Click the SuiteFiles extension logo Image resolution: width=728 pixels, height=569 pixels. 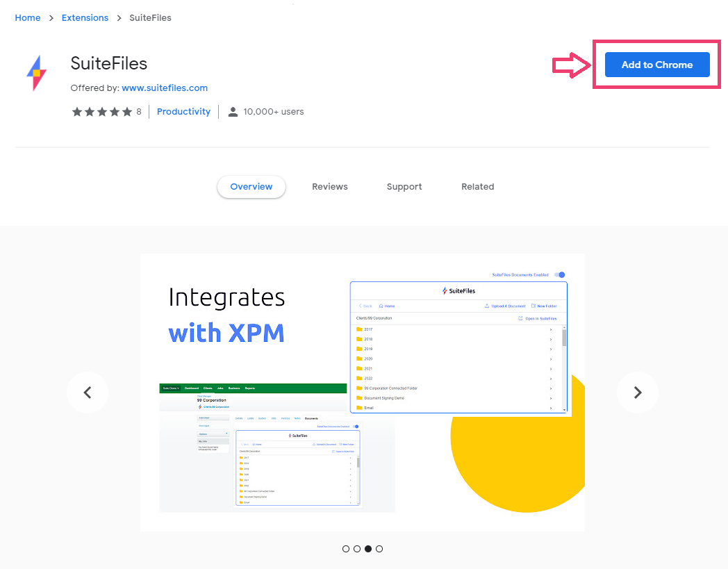pos(36,72)
